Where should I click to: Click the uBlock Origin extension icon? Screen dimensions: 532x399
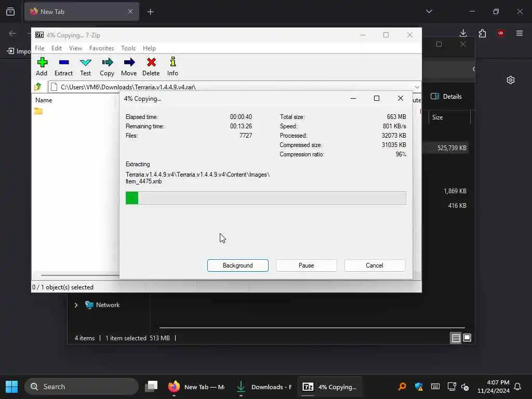pos(501,33)
